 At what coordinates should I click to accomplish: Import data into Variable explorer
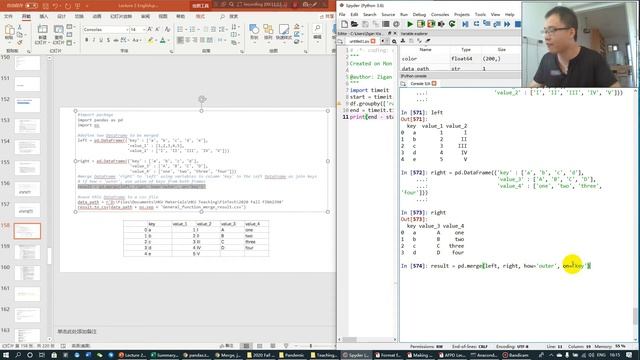click(x=403, y=41)
